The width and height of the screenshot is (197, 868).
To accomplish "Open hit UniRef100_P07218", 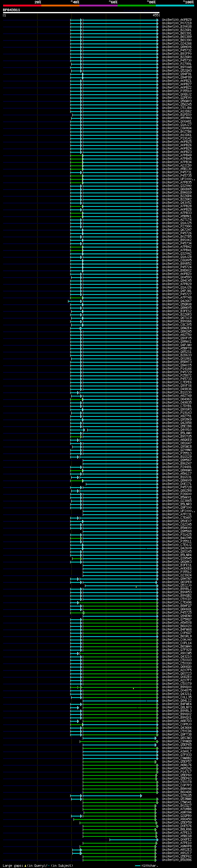I will point(176,23).
